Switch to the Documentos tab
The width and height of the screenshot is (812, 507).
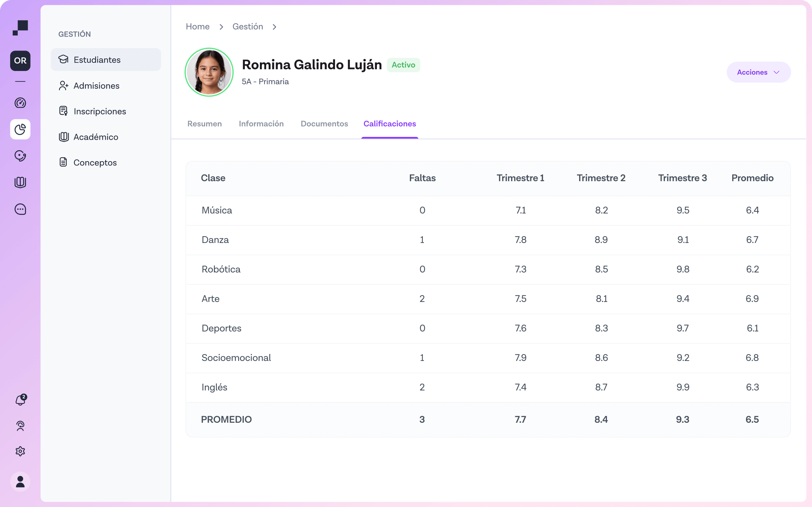[324, 124]
